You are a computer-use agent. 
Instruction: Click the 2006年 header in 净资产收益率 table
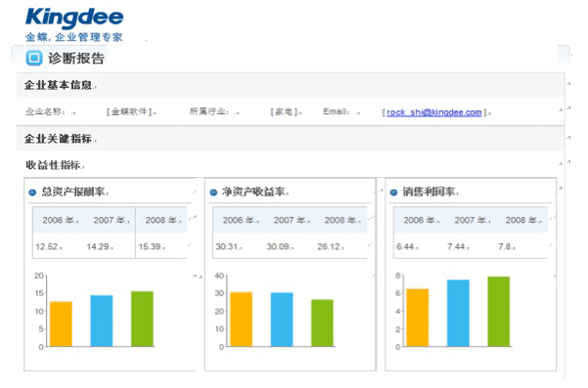click(x=239, y=220)
